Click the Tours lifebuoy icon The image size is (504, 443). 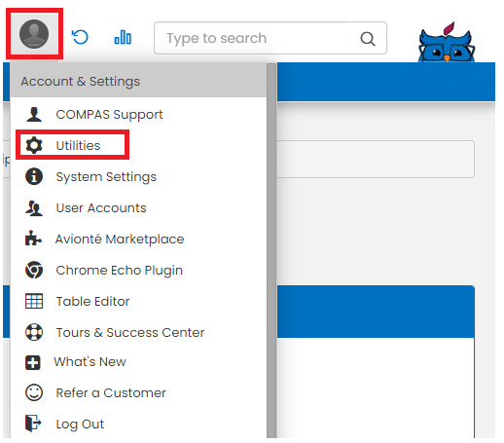click(34, 332)
